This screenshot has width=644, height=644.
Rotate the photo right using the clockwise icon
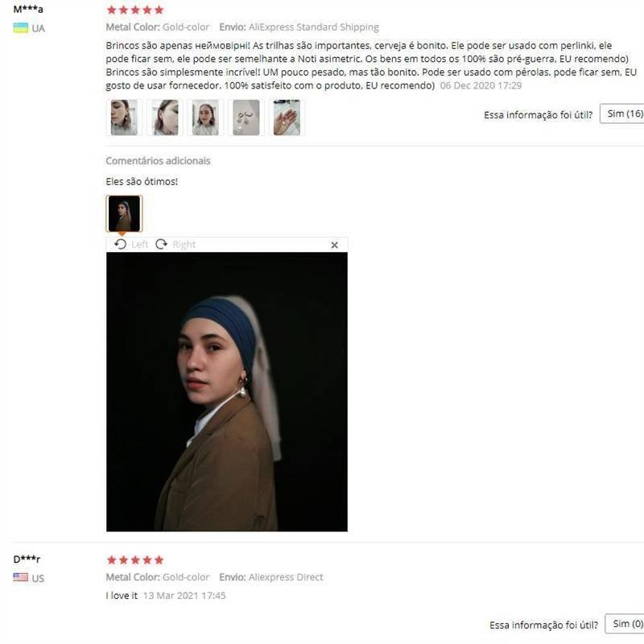pyautogui.click(x=162, y=245)
